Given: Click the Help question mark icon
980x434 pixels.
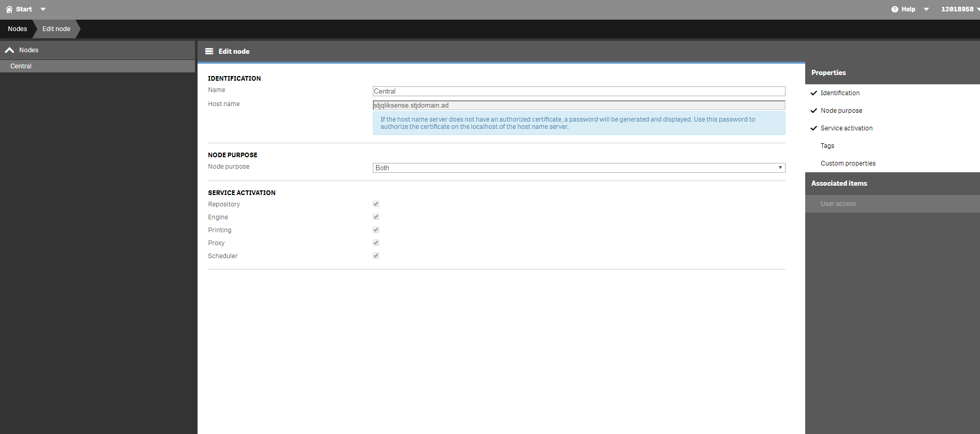Looking at the screenshot, I should click(x=895, y=9).
